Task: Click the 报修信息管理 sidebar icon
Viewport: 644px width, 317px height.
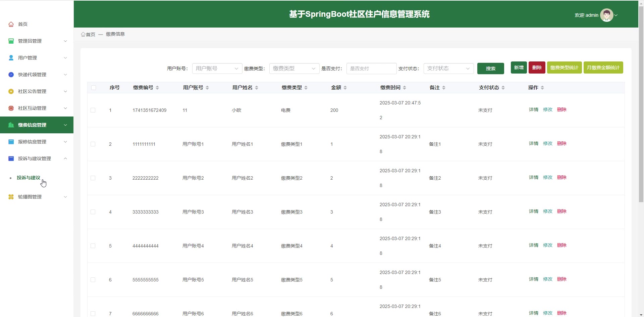Action: pyautogui.click(x=11, y=142)
